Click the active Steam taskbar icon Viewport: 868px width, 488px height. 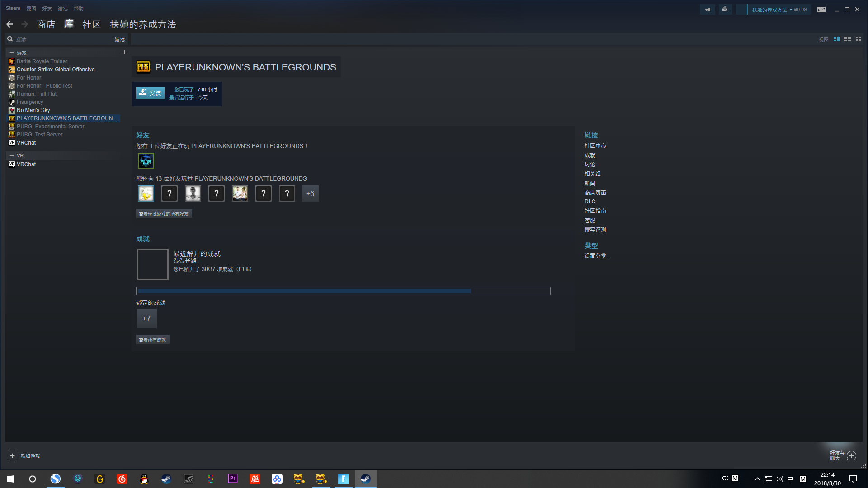pos(366,479)
